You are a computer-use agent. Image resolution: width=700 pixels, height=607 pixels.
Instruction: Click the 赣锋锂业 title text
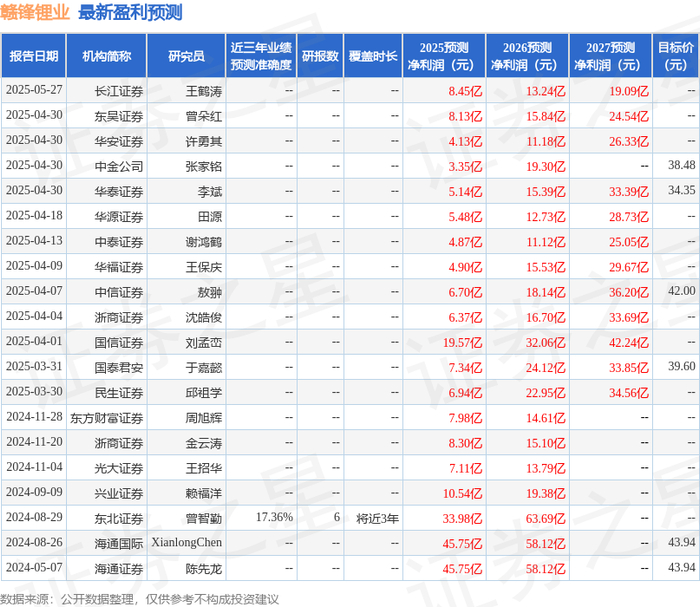34,12
